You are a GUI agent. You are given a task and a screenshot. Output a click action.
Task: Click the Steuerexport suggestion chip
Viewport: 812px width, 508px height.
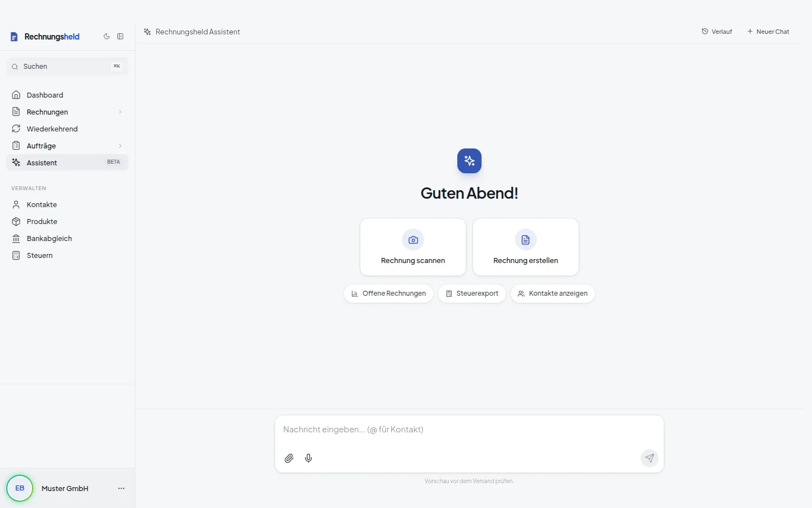[472, 294]
